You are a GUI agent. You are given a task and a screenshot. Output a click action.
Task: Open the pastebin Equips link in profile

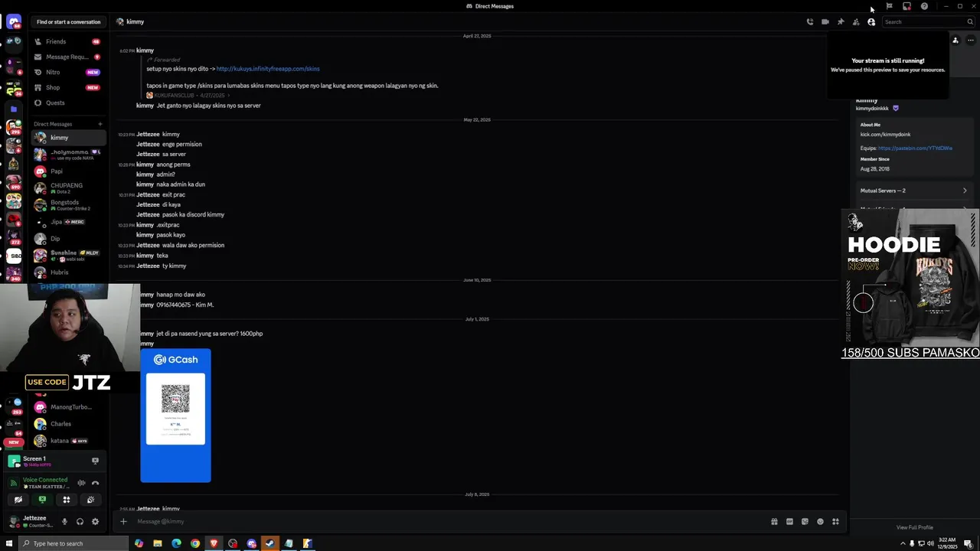pyautogui.click(x=915, y=148)
